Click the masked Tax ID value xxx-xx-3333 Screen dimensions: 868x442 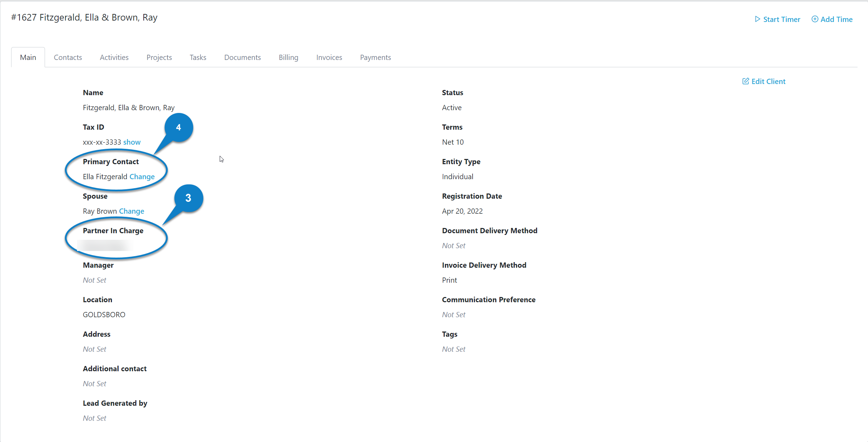[101, 142]
